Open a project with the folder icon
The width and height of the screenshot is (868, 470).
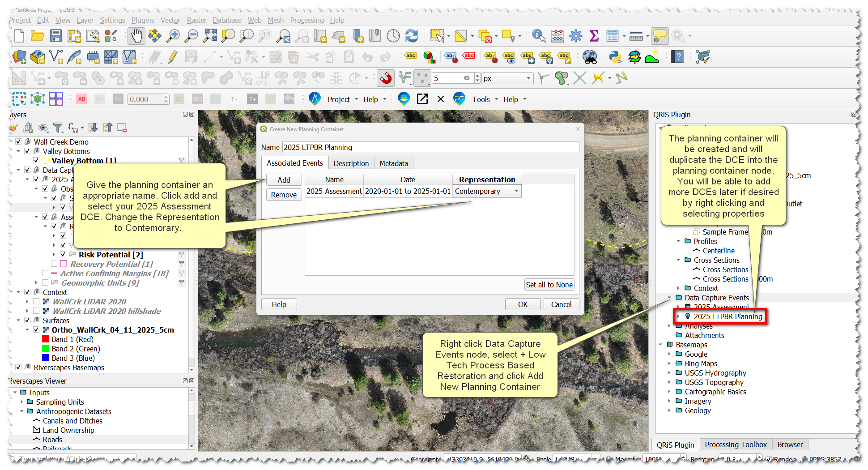point(38,36)
